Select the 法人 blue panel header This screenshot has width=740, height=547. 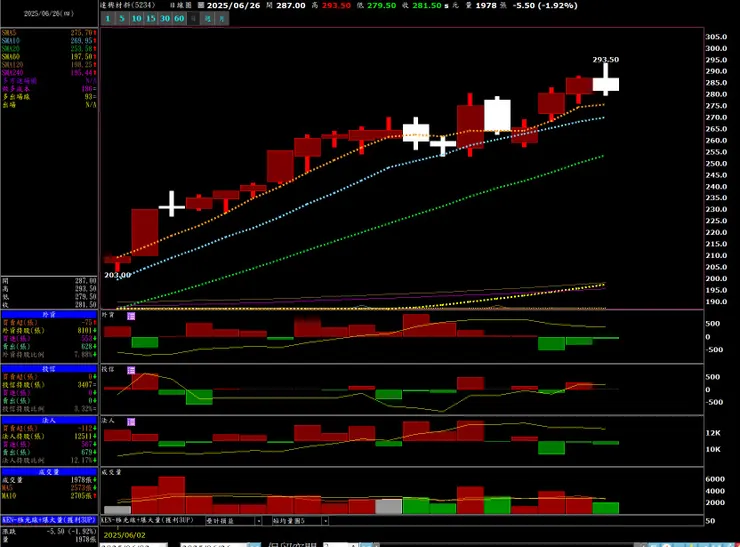49,420
